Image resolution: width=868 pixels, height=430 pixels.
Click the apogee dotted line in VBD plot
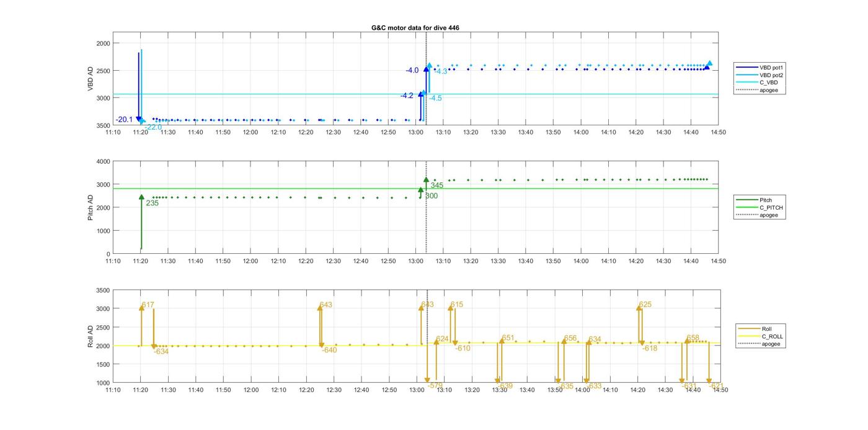click(426, 79)
